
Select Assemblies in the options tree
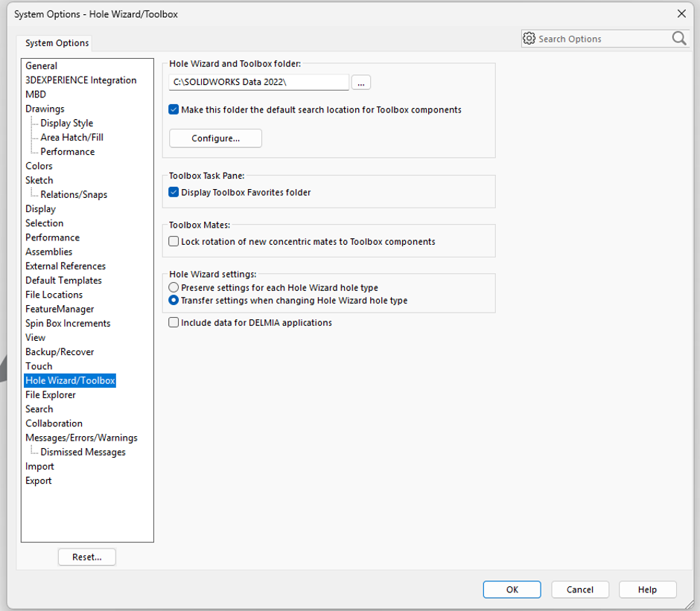(x=48, y=252)
